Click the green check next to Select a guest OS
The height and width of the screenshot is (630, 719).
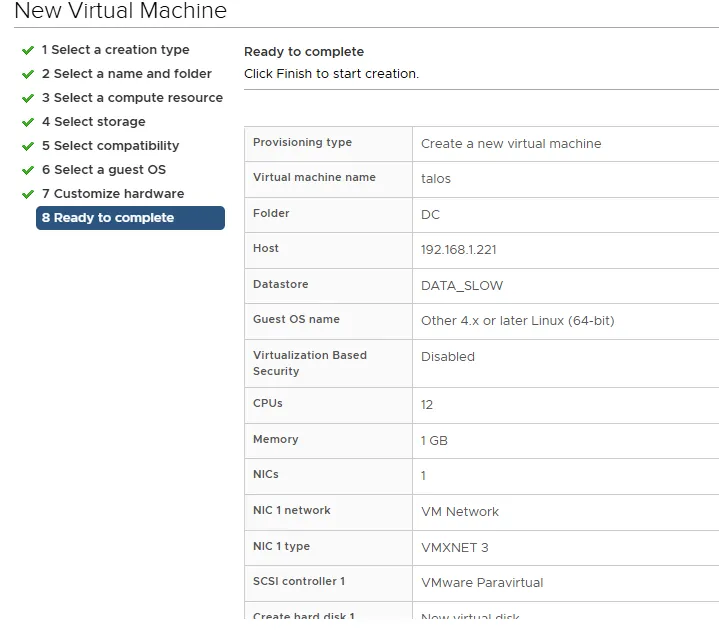[28, 170]
